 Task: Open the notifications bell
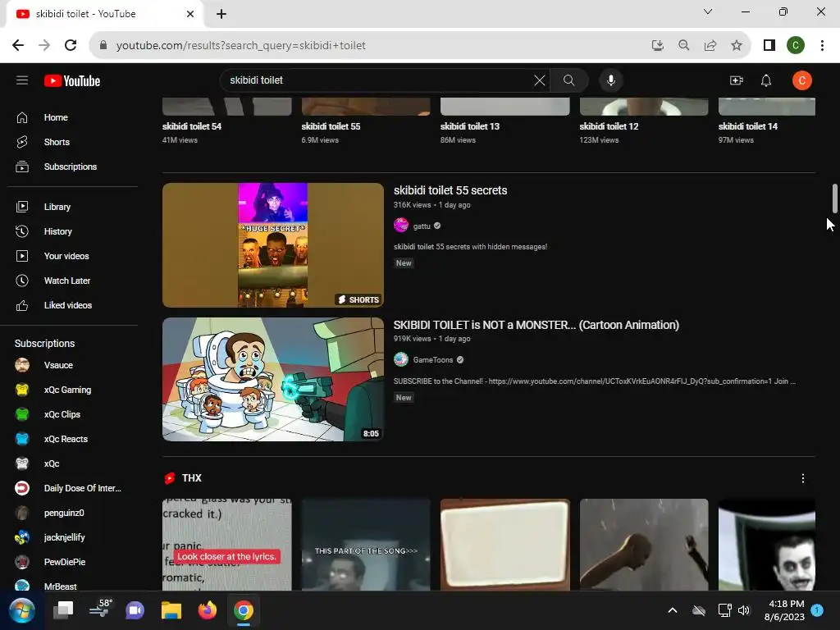(766, 80)
